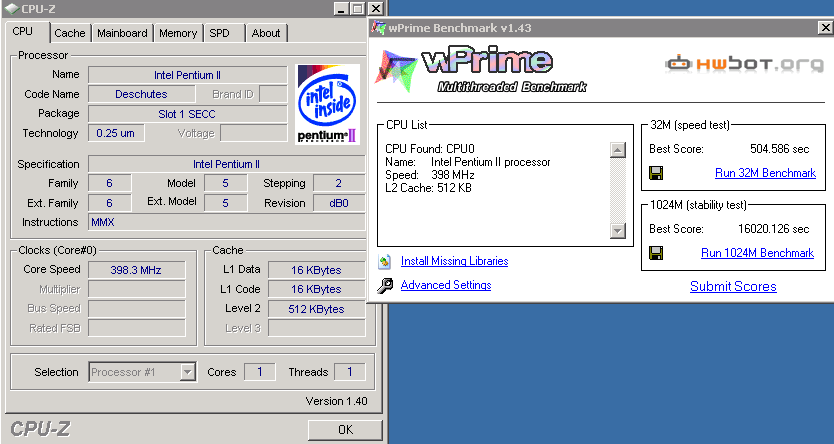Click 'Name: Intel Pentium II processor' line

(468, 162)
